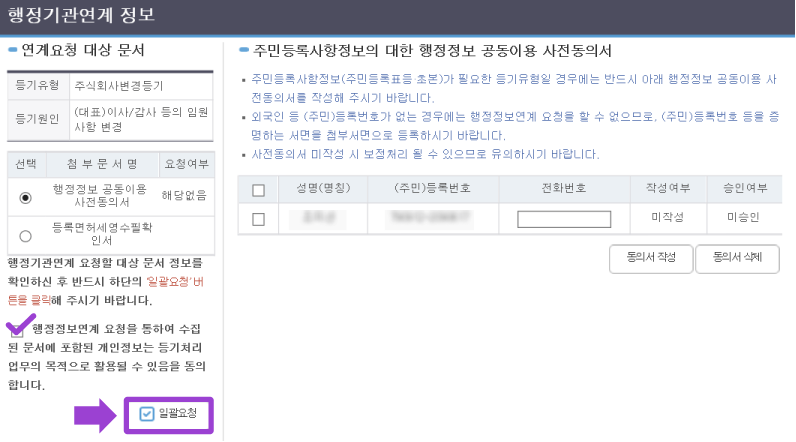
Task: Select the 행정정보 공동이용 사전동의서 radio button
Action: click(x=25, y=197)
